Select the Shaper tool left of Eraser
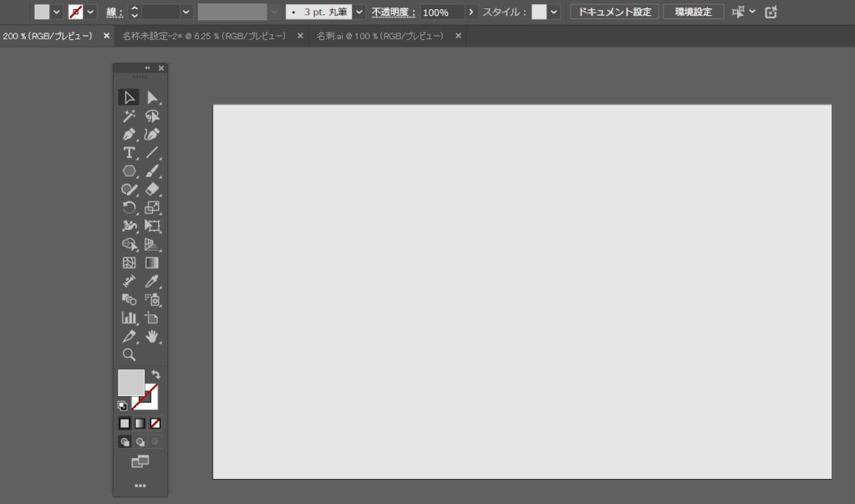Viewport: 855px width, 504px height. (129, 189)
